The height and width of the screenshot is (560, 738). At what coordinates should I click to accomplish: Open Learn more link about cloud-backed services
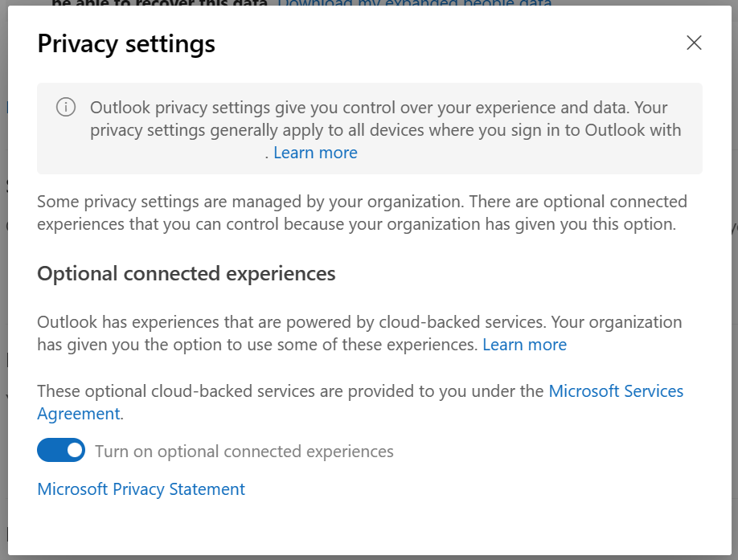pos(524,345)
